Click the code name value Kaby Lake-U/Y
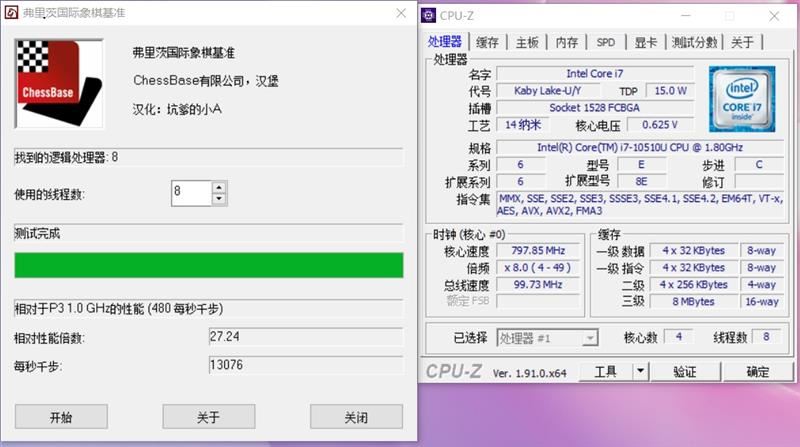Screen dimensions: 800x447 click(x=547, y=91)
